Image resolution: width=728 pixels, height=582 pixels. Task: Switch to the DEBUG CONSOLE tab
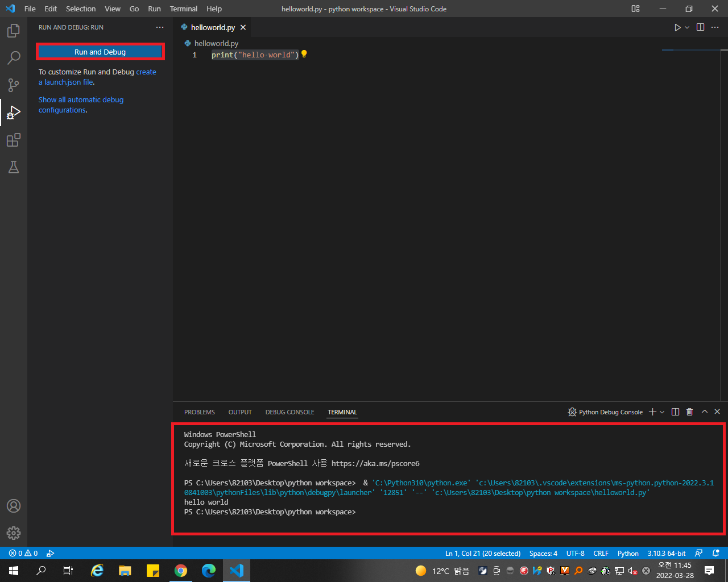tap(289, 412)
